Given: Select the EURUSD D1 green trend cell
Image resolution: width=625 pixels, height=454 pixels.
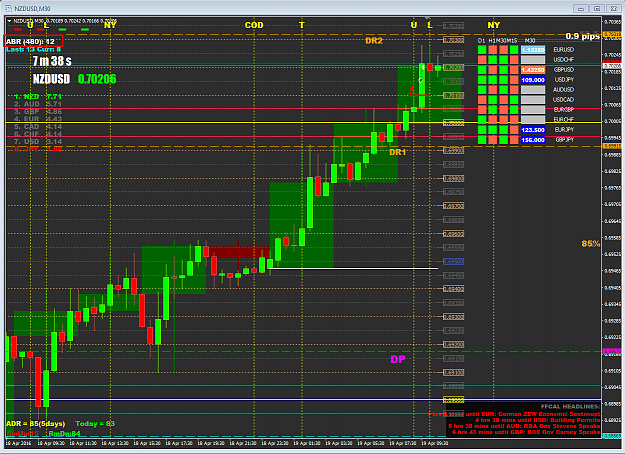Looking at the screenshot, I should [482, 50].
